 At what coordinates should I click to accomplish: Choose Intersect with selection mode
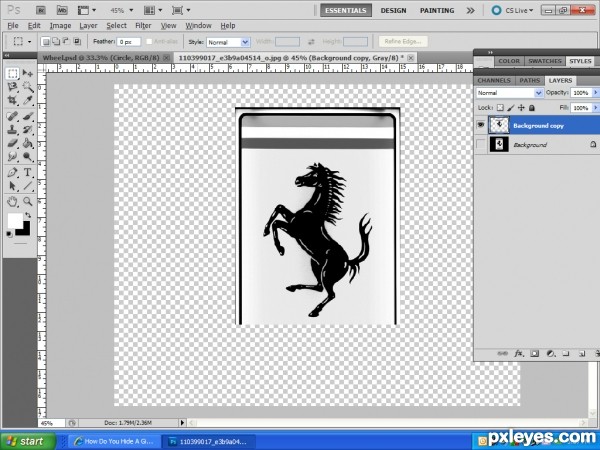pos(77,41)
